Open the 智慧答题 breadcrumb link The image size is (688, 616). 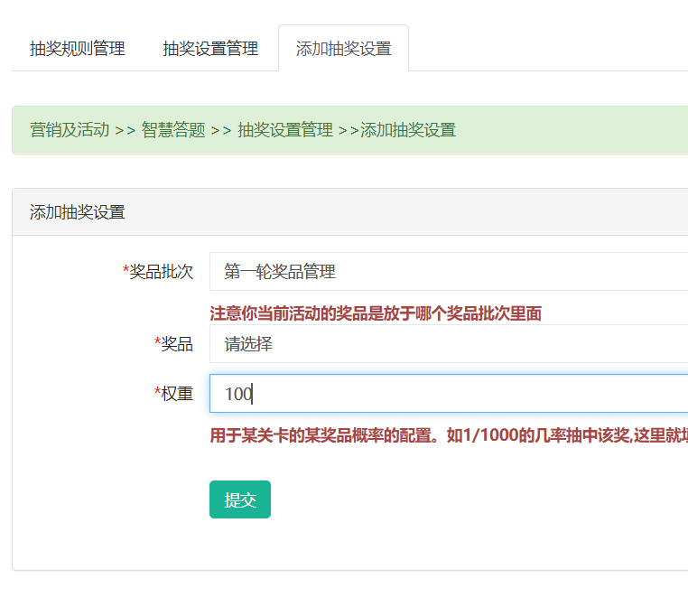coord(172,130)
